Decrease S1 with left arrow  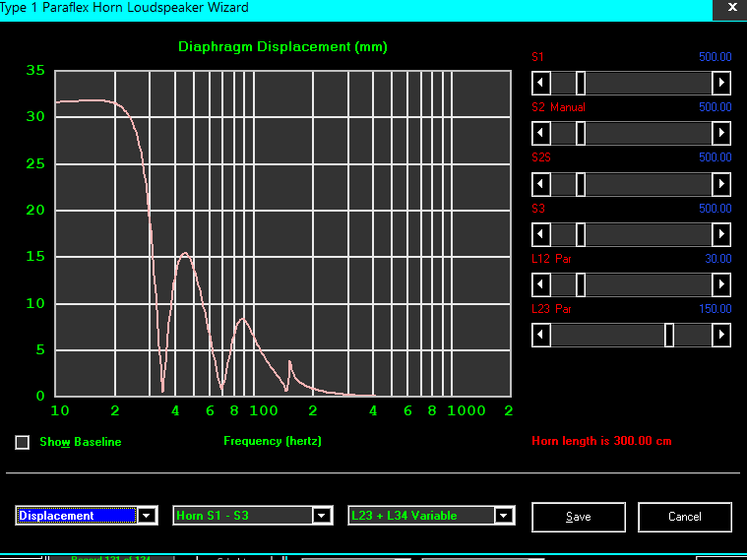[541, 83]
